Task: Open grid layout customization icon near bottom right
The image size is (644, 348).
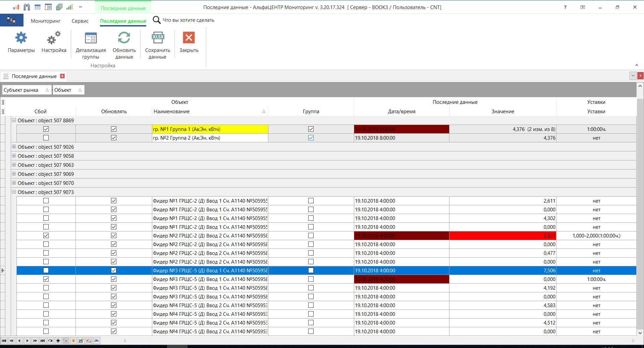Action: pyautogui.click(x=89, y=341)
